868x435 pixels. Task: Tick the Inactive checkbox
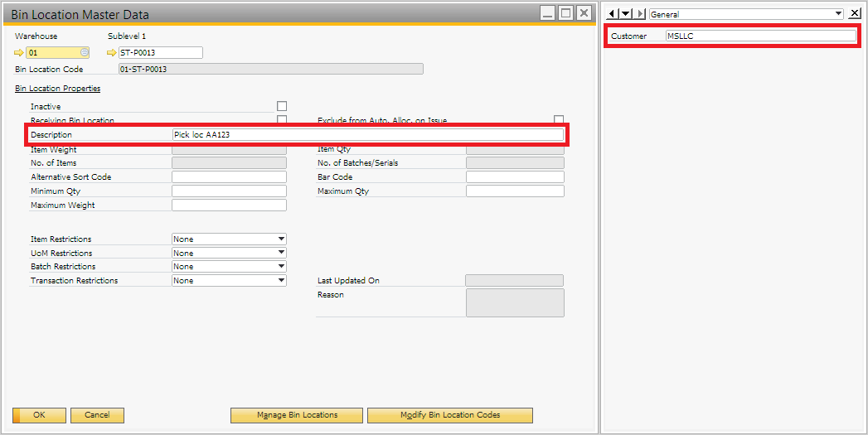click(x=282, y=106)
